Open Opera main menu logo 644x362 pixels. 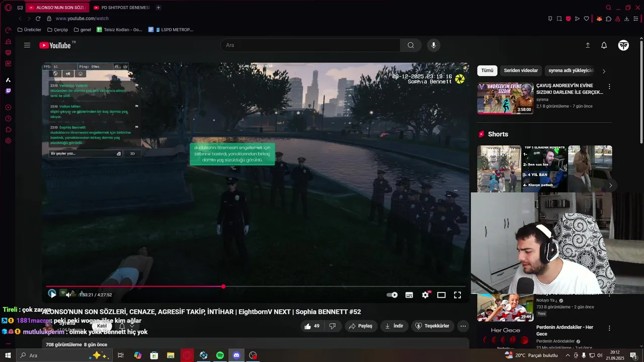[x=8, y=8]
